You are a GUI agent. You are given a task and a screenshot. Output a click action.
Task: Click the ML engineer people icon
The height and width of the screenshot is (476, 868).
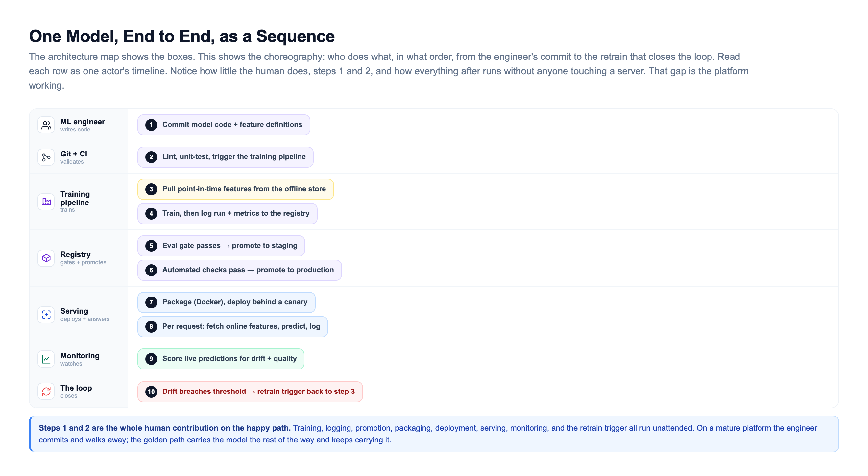(x=46, y=125)
